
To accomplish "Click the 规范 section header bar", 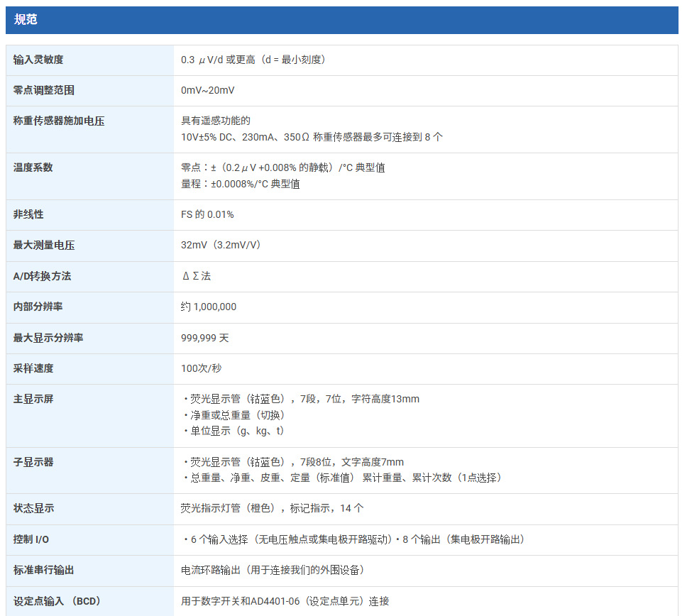I will coord(342,20).
